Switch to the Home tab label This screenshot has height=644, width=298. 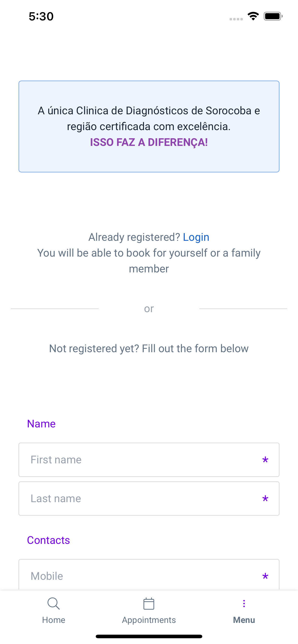click(x=54, y=620)
